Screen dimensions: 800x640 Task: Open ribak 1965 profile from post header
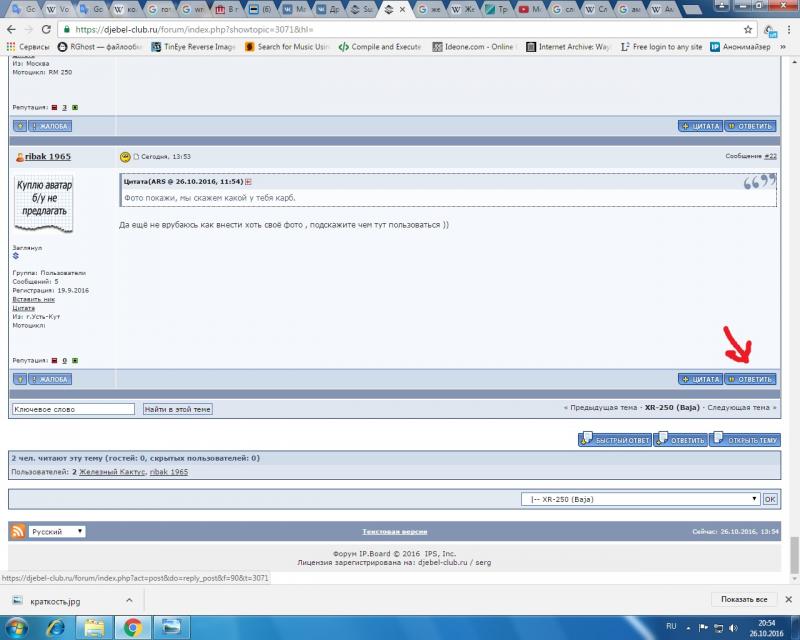[48, 157]
